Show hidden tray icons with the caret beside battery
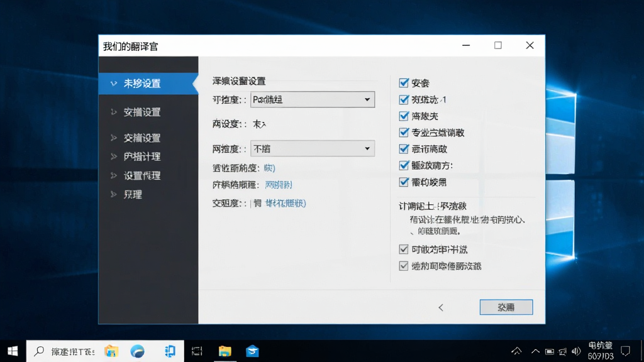The width and height of the screenshot is (644, 362). coord(535,351)
